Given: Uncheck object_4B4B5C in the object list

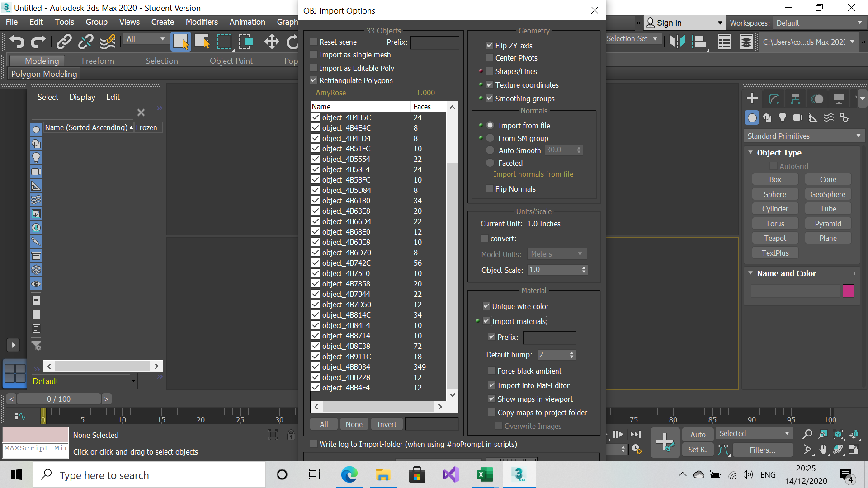Looking at the screenshot, I should (315, 117).
